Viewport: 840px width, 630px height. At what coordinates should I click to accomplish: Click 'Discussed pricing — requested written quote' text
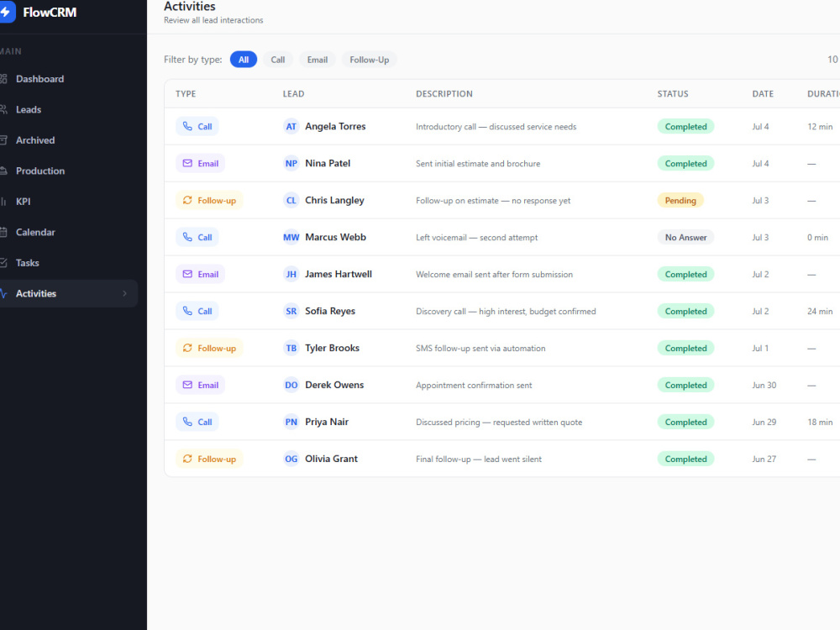[x=499, y=423]
